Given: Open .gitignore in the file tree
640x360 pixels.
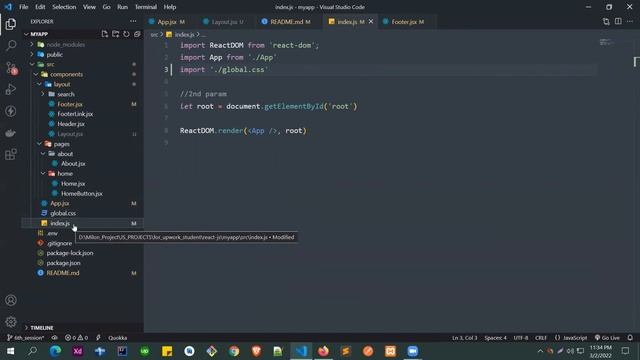Looking at the screenshot, I should point(59,243).
